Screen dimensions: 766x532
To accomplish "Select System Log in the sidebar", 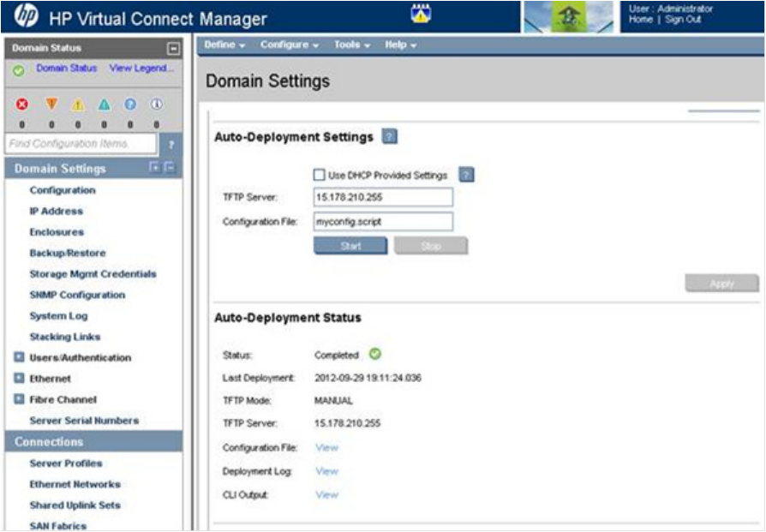I will (x=58, y=316).
